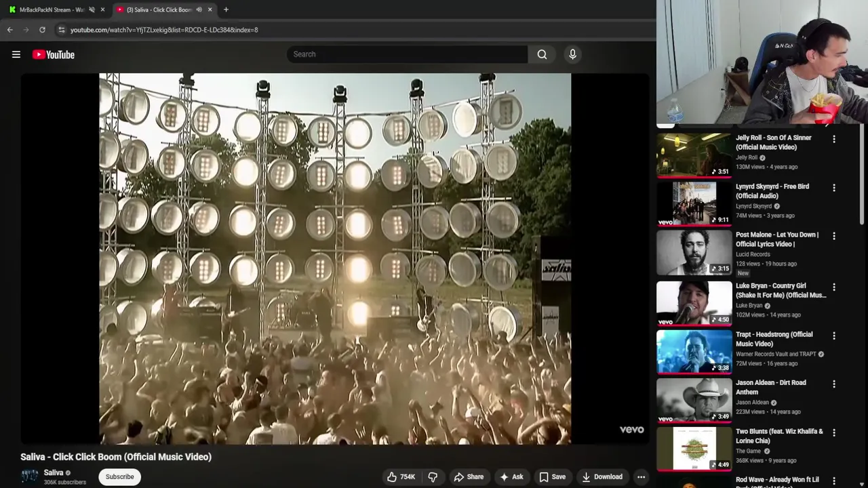This screenshot has height=488, width=868.
Task: Click title Jason Aldean - Dirt Road Anthem
Action: tap(771, 387)
